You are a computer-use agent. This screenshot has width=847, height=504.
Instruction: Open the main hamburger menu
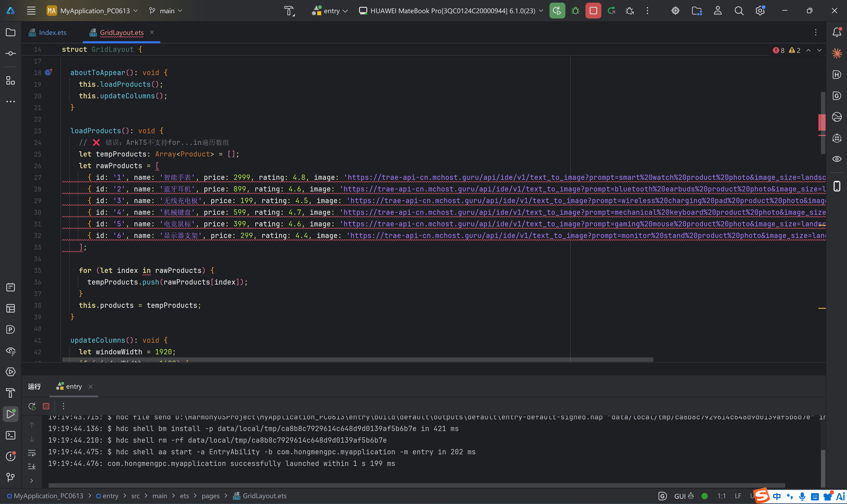pyautogui.click(x=31, y=11)
